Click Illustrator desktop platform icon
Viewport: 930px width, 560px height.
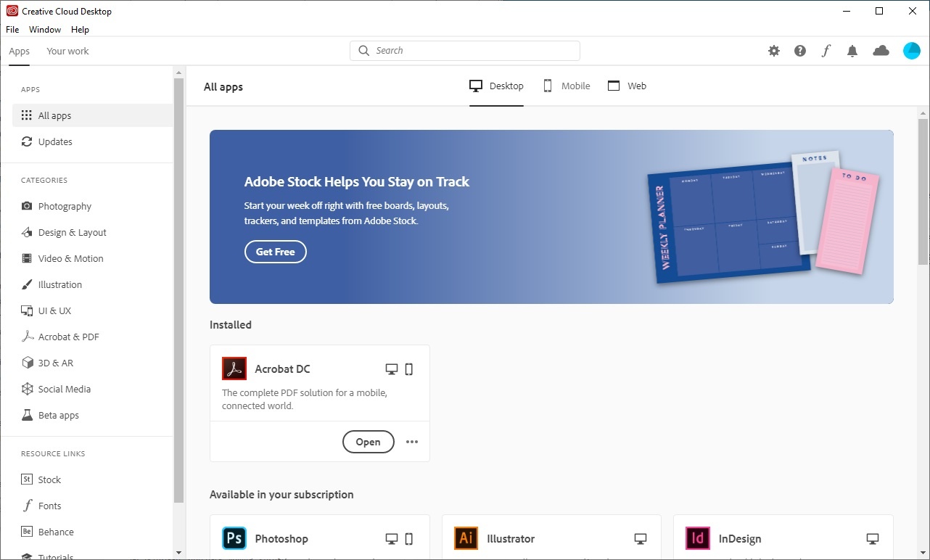point(641,539)
